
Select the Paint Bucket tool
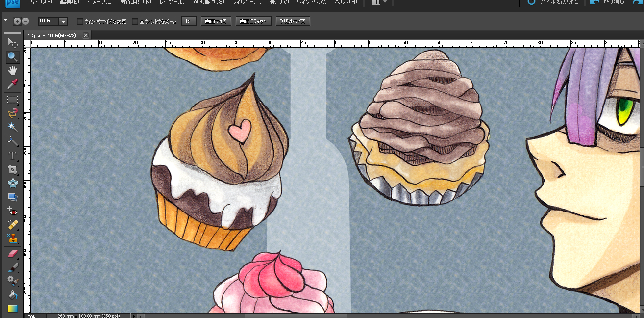[13, 295]
